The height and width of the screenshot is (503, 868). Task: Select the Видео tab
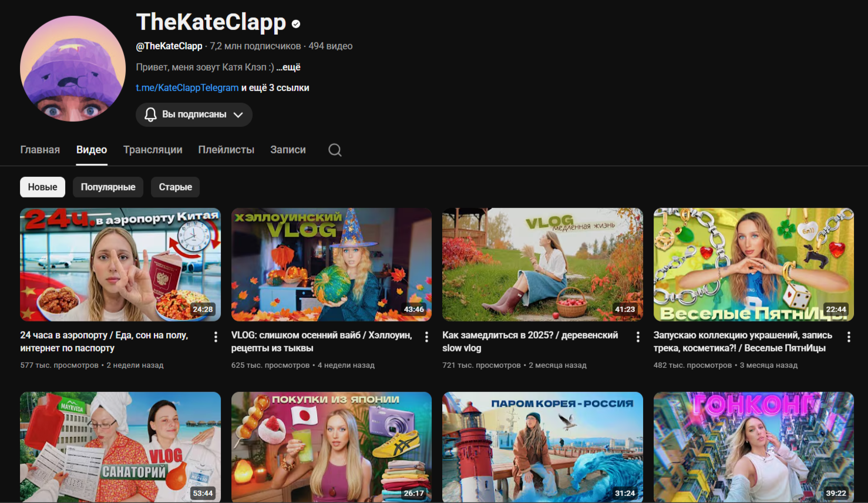[x=92, y=150]
